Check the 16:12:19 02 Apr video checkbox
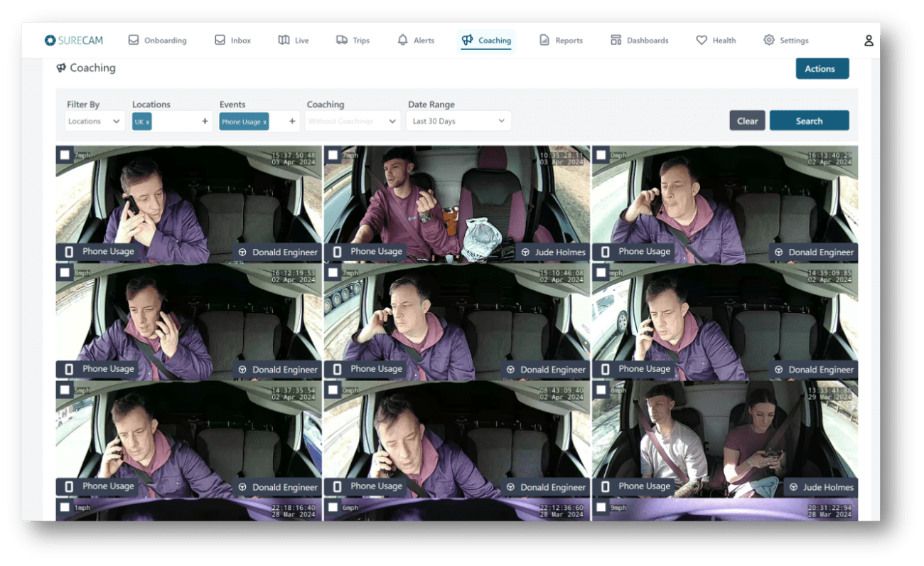The width and height of the screenshot is (924, 566). click(65, 272)
